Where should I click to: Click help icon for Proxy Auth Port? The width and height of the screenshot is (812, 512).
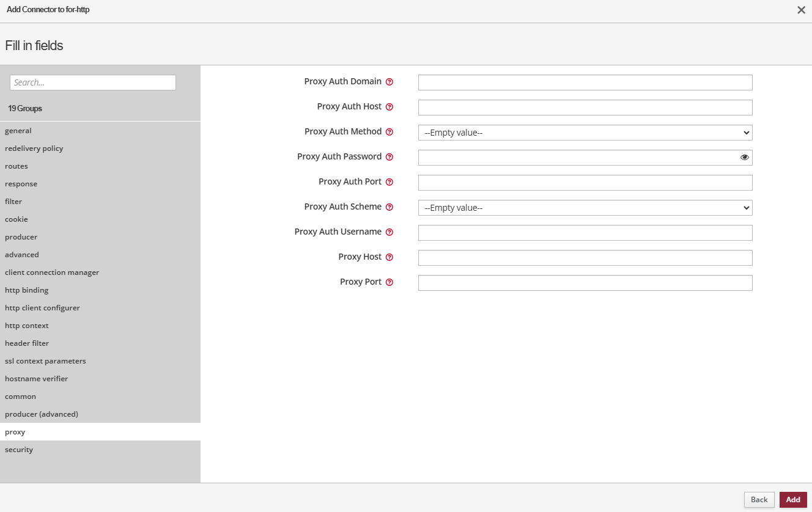pyautogui.click(x=389, y=182)
